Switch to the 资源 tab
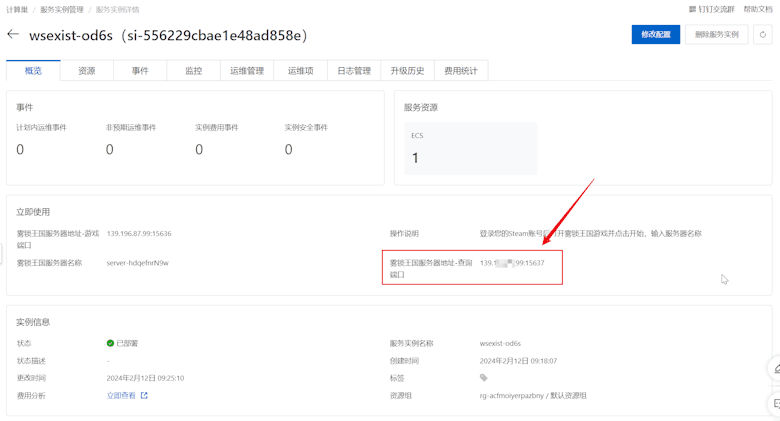The image size is (780, 421). coord(87,71)
